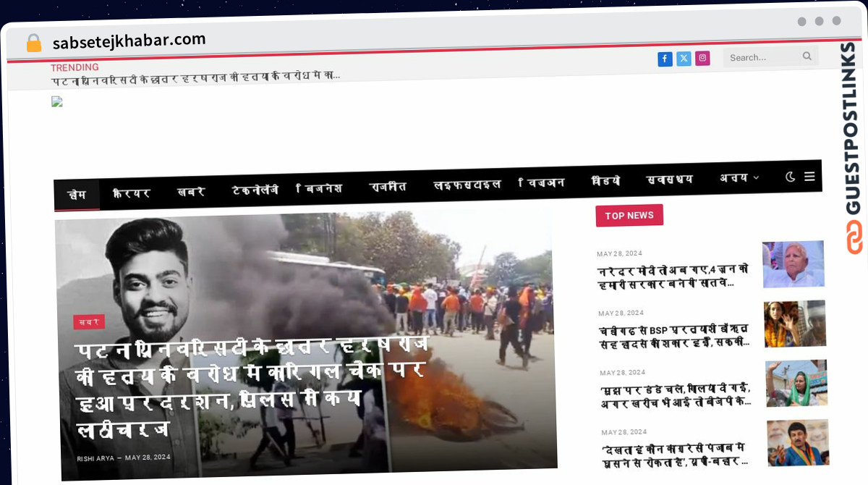This screenshot has height=485, width=868.
Task: Open the करियर (Career) menu item
Action: [131, 193]
